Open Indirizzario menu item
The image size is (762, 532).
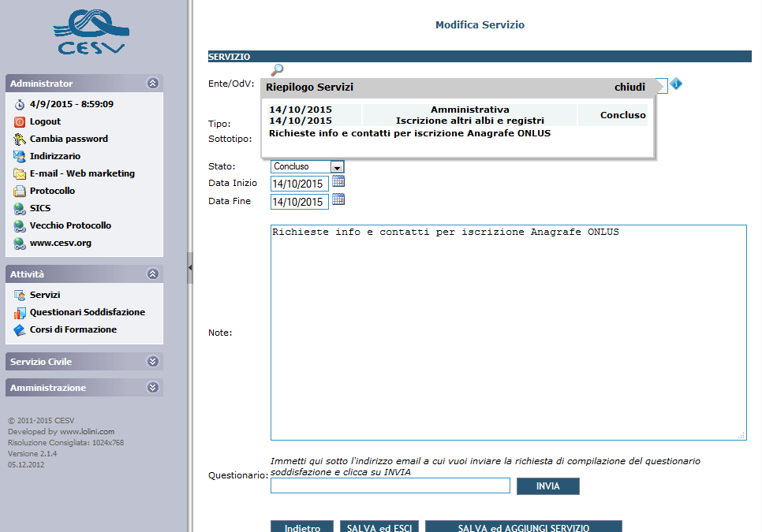point(55,156)
